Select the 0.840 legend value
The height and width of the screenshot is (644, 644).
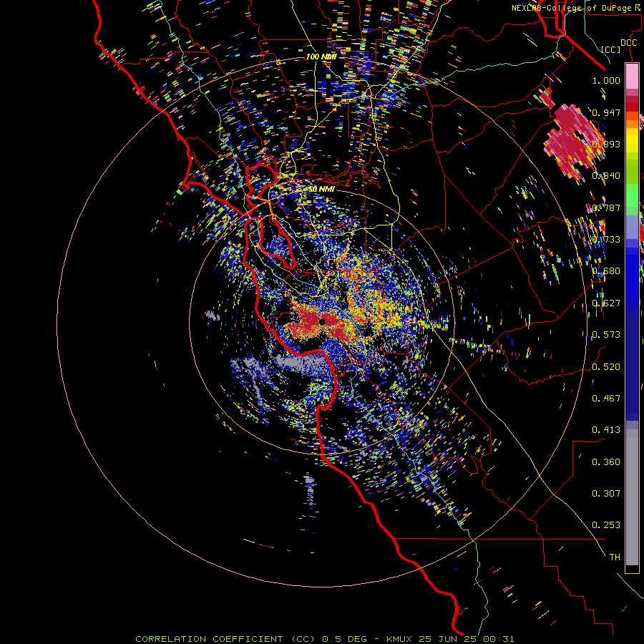[606, 175]
